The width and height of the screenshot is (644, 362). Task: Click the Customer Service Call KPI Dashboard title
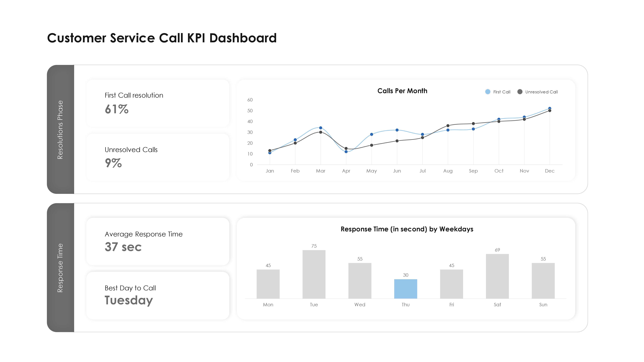tap(162, 38)
